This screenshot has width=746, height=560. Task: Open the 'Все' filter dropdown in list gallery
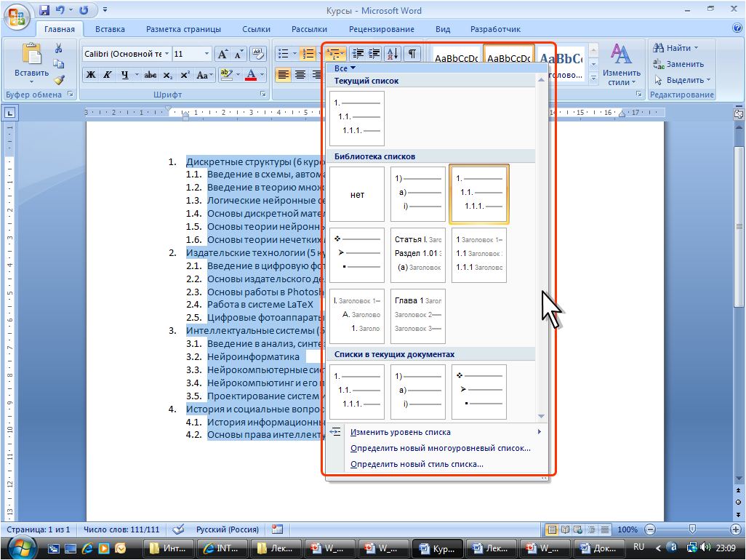click(x=345, y=68)
